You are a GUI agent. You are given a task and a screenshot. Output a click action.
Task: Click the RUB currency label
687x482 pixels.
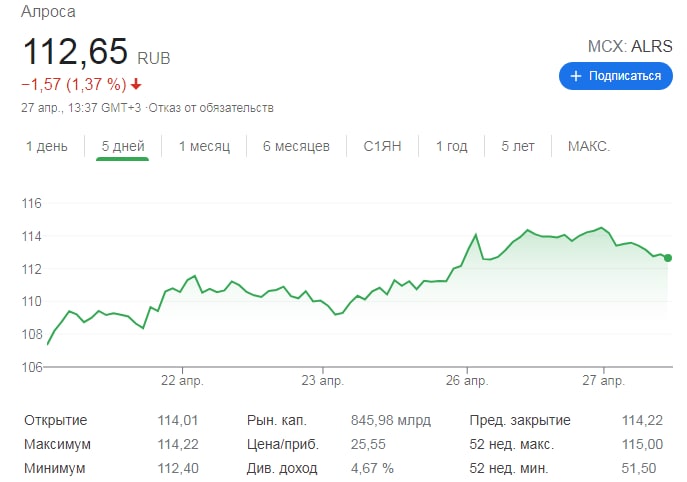154,58
